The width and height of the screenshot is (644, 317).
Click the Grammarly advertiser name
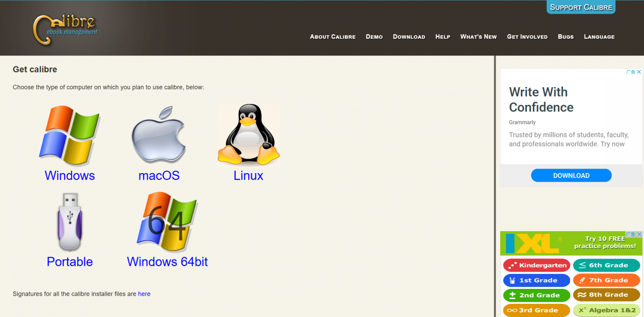522,122
